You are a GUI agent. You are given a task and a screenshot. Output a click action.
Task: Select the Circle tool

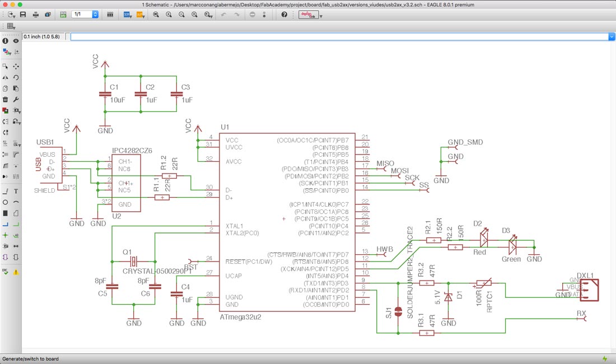coord(5,202)
